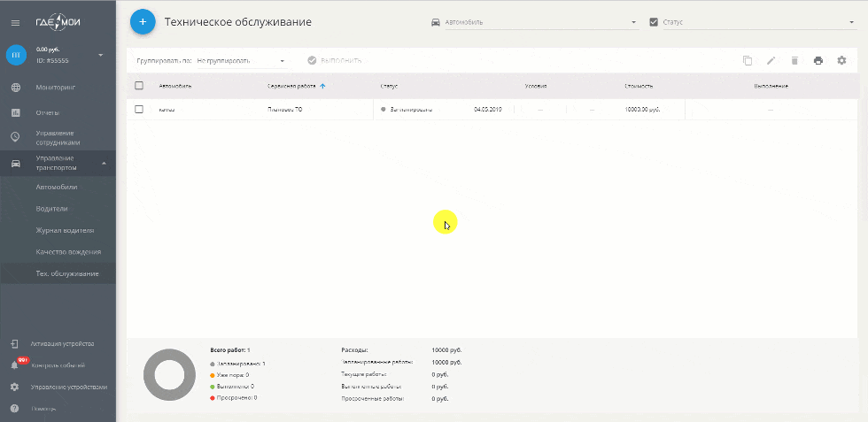Open the hamburger menu icon
The image size is (868, 422).
[16, 23]
